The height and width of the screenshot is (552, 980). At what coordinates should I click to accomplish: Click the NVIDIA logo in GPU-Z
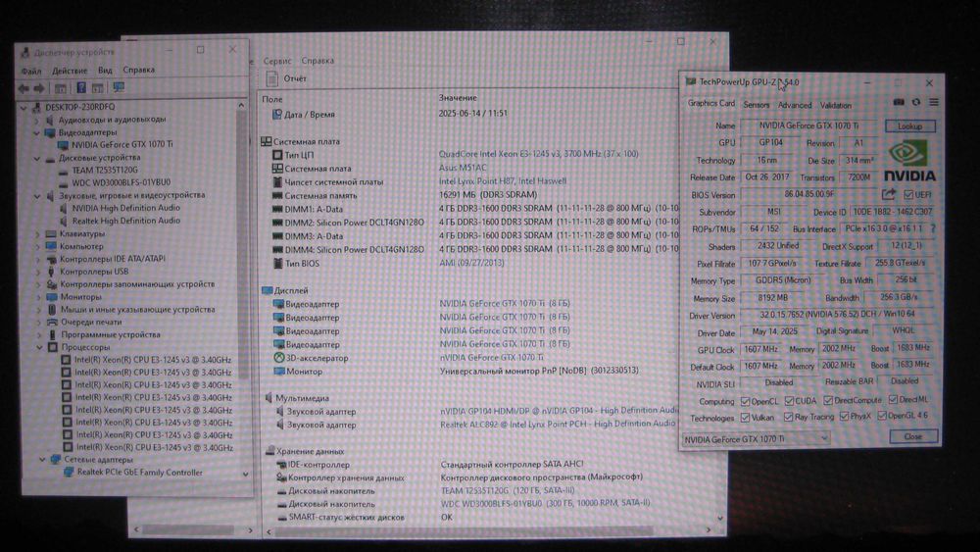908,162
